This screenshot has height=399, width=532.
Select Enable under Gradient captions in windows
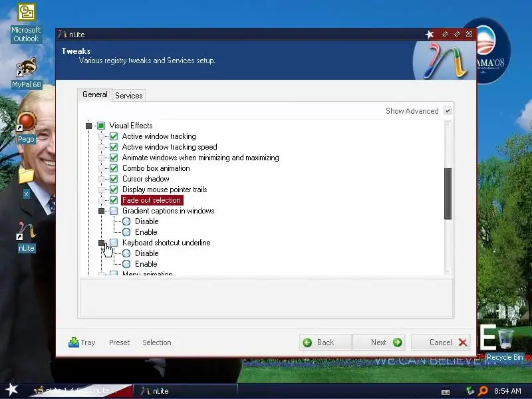(126, 232)
